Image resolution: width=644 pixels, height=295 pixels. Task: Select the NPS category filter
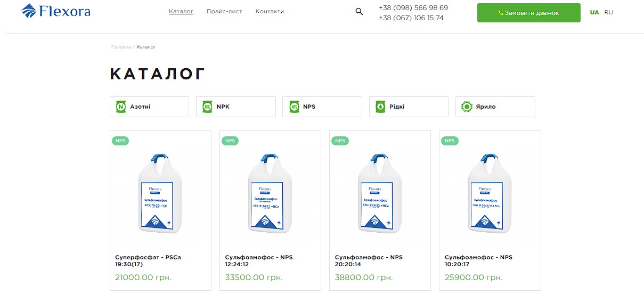click(x=322, y=106)
